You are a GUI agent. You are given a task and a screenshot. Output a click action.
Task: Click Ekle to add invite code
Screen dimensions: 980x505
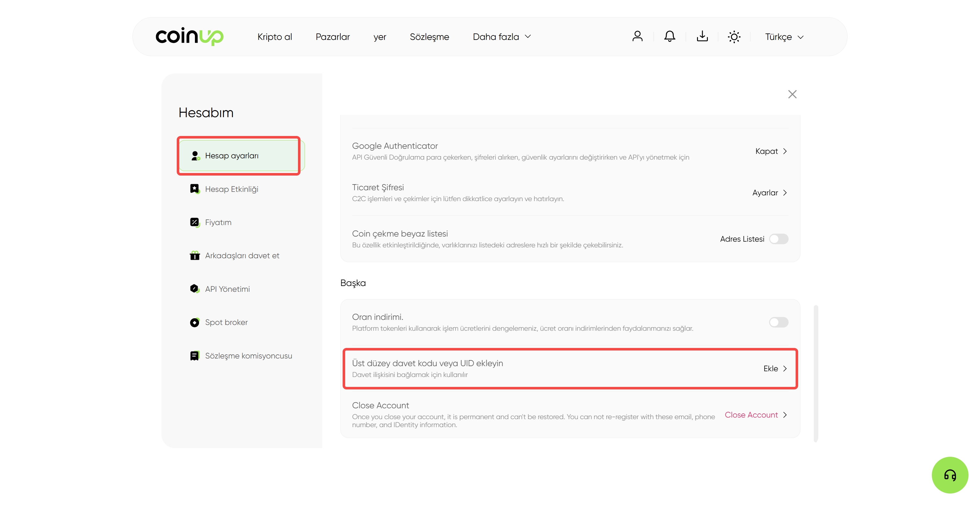[770, 368]
